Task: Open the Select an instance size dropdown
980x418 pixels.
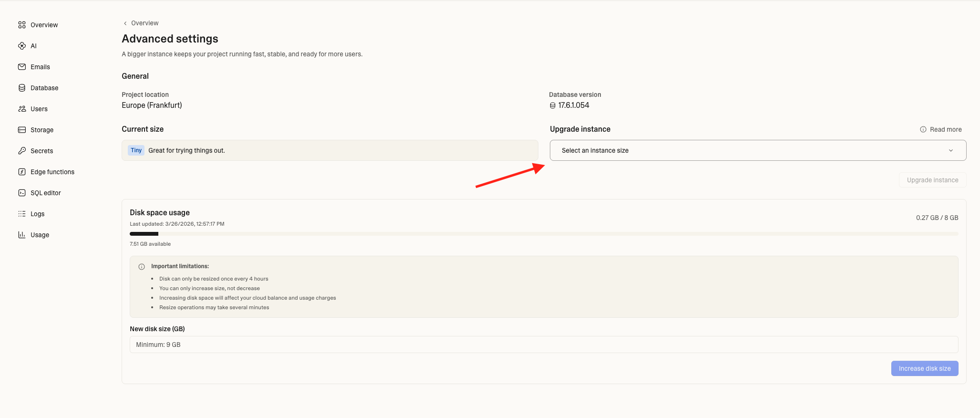Action: [x=758, y=150]
